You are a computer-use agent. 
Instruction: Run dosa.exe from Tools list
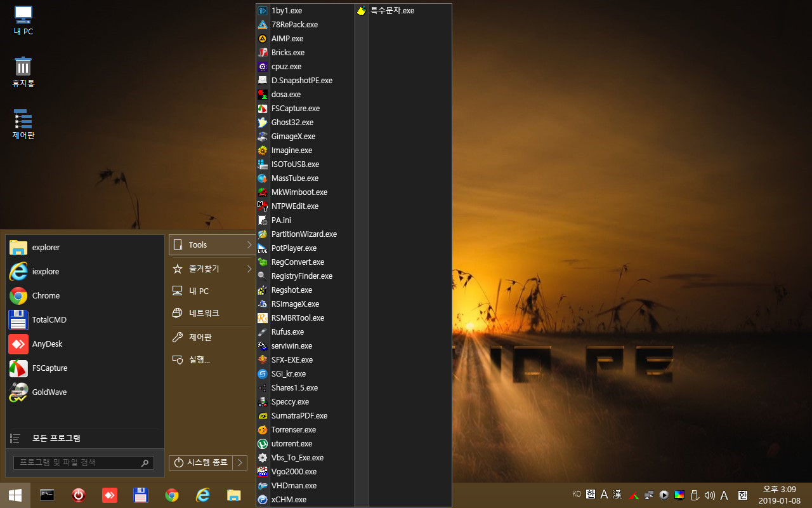click(305, 95)
